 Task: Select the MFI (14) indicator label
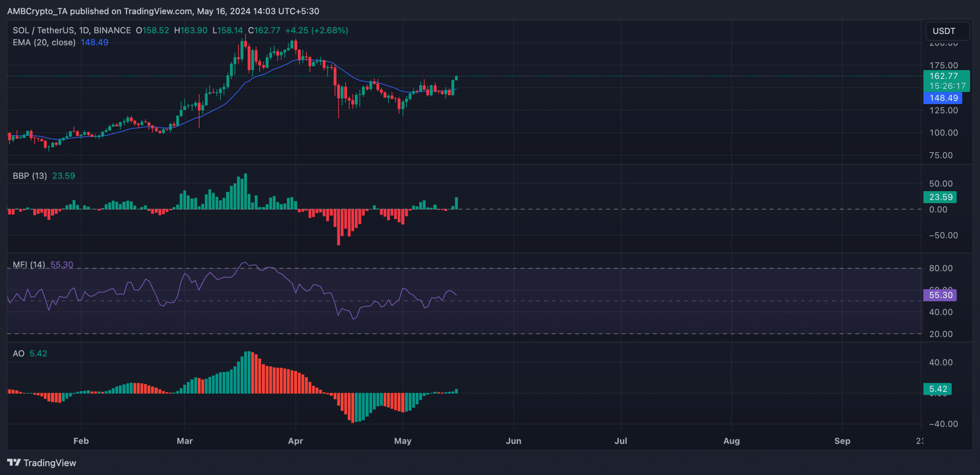[x=29, y=265]
